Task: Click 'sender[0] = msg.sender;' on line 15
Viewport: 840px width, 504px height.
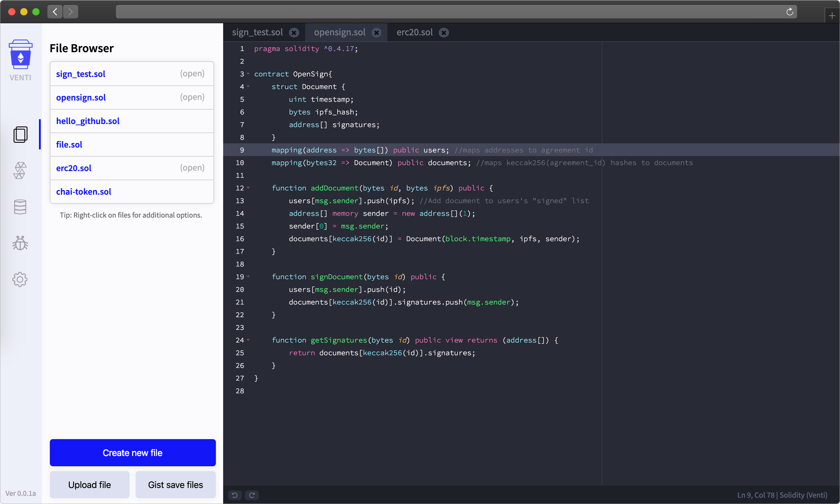Action: (338, 226)
